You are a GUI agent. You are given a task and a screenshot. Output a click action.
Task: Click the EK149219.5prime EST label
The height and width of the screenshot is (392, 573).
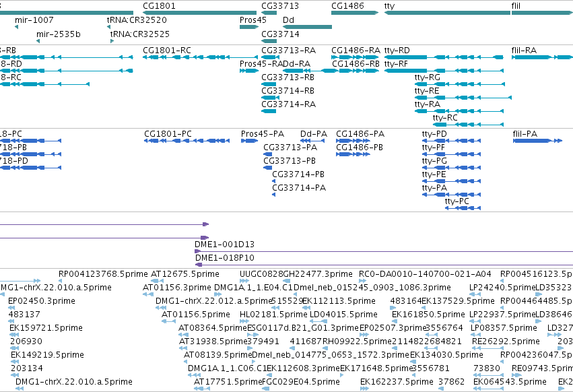[48, 355]
